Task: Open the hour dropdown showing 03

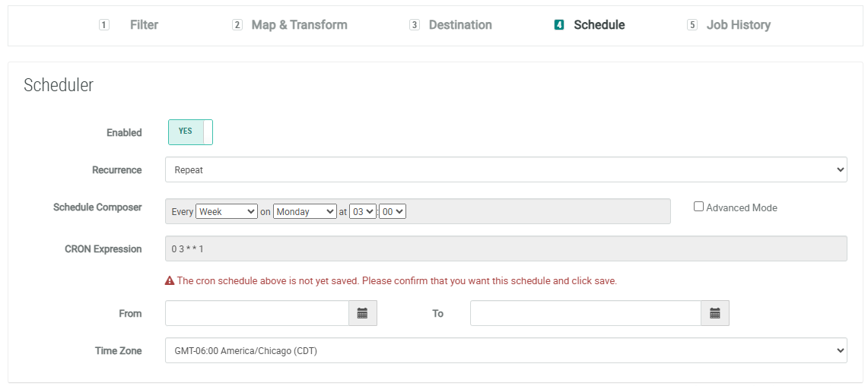Action: click(x=363, y=212)
